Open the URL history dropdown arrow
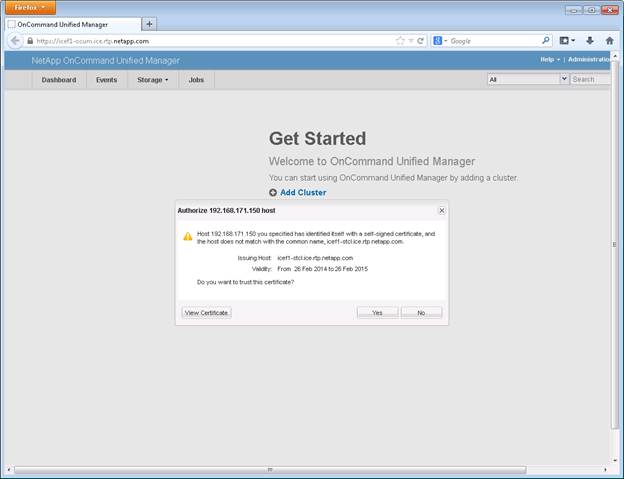624x479 pixels. click(410, 41)
